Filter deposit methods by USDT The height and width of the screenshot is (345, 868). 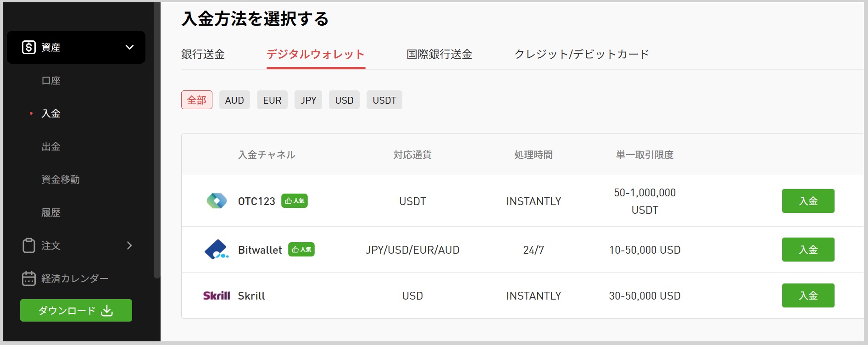(x=384, y=100)
